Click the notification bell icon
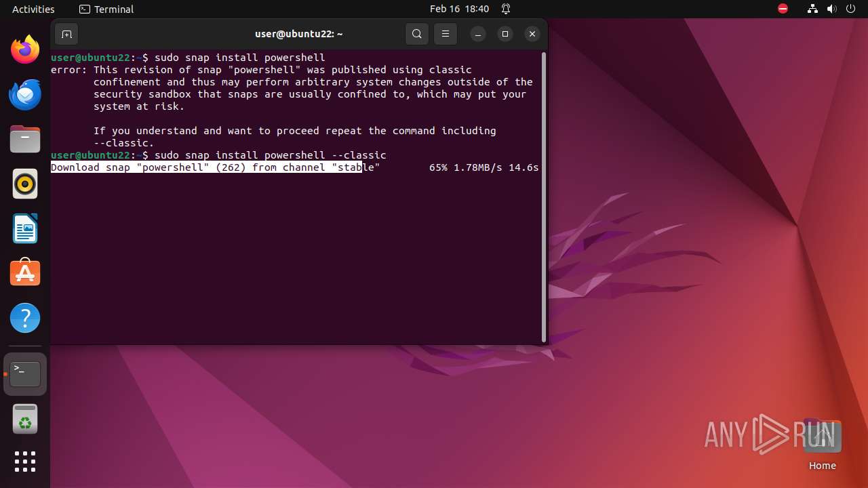Screen dimensions: 868x488 point(506,9)
